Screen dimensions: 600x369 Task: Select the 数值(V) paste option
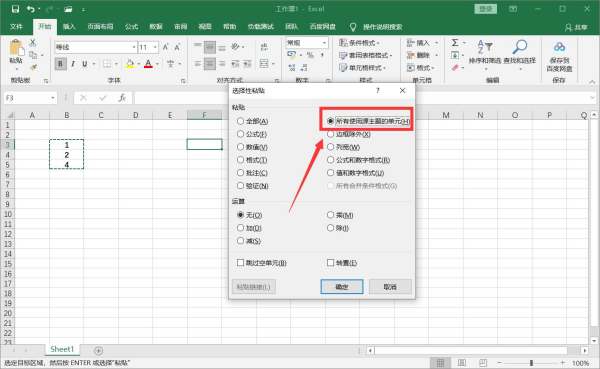[252, 147]
